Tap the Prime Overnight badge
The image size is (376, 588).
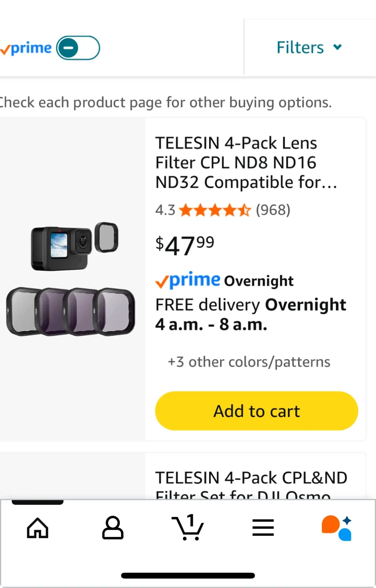tap(224, 281)
